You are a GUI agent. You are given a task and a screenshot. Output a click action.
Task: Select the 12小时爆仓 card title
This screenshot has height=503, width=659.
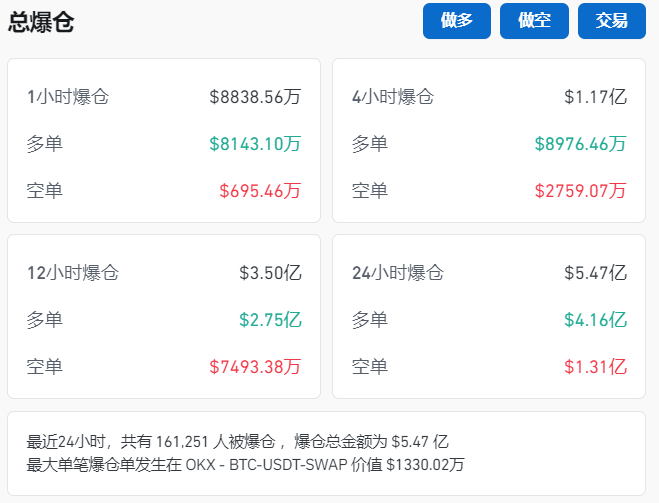(x=73, y=273)
